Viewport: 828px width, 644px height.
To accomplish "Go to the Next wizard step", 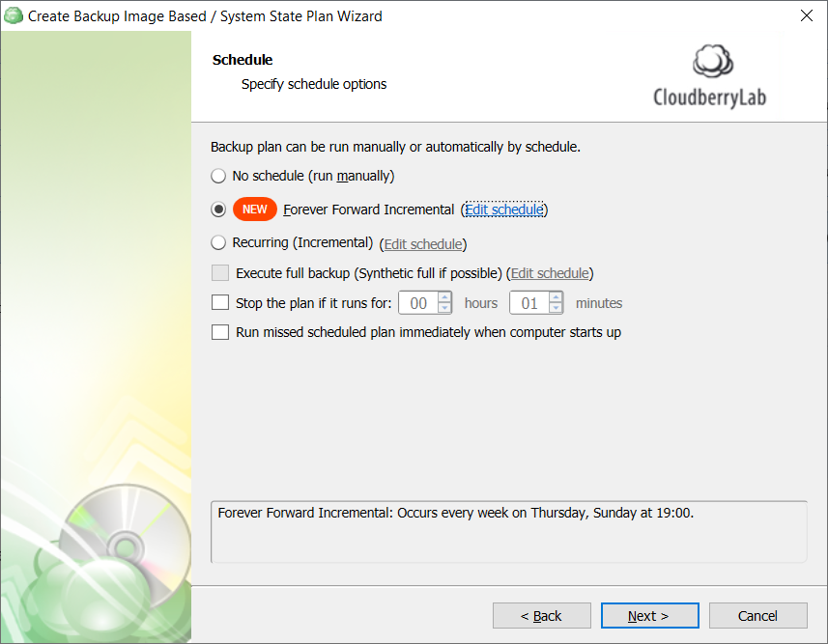I will pos(649,615).
